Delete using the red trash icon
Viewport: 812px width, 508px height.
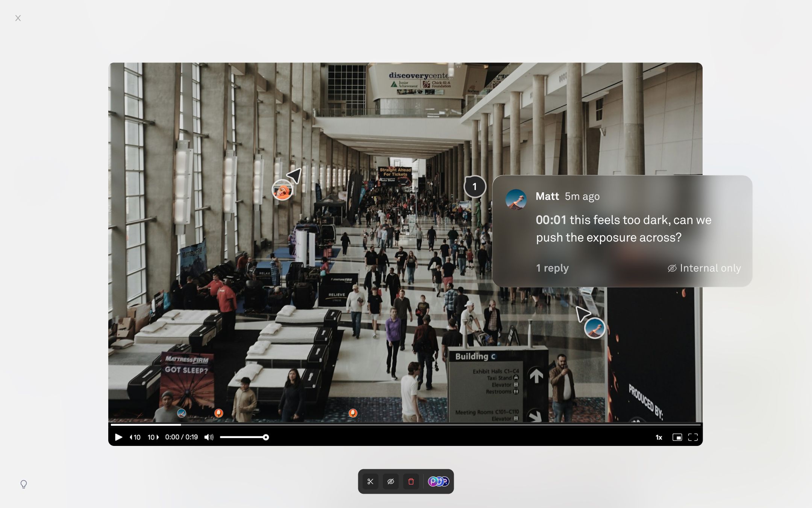[x=411, y=481]
